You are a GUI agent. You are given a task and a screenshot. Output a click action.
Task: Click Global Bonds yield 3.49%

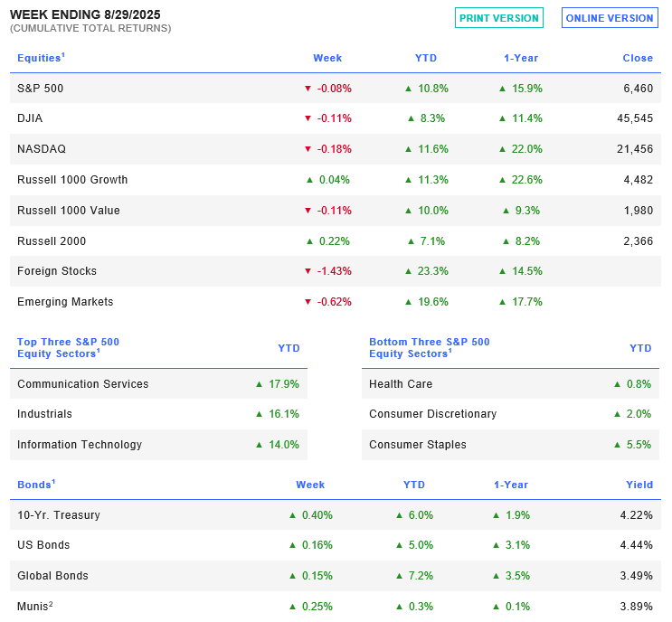tap(637, 576)
